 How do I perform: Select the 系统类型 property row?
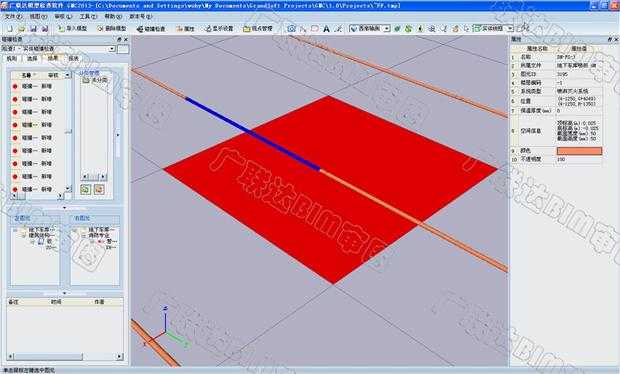pyautogui.click(x=556, y=91)
